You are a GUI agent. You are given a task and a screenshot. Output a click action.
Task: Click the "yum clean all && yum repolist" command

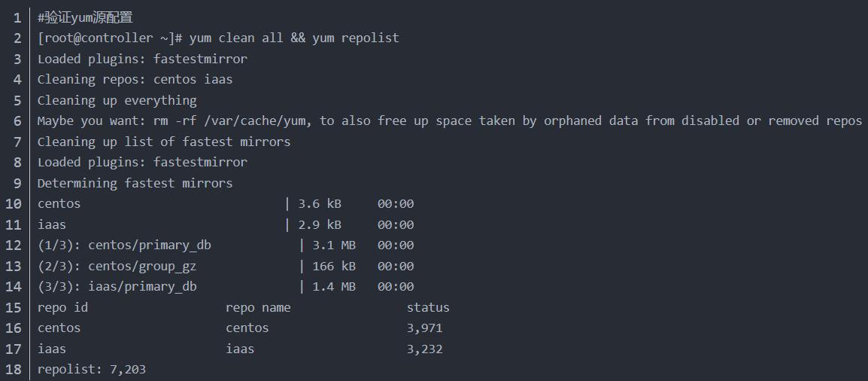pyautogui.click(x=294, y=38)
